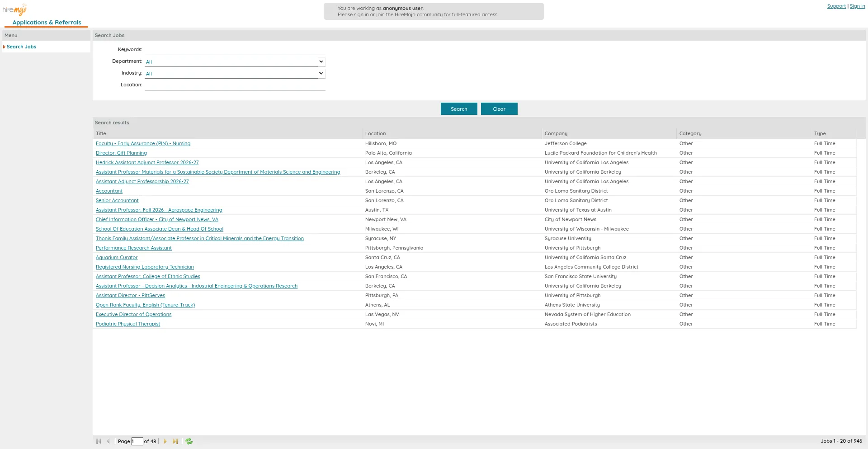The image size is (868, 449).
Task: Sort results by Title column
Action: [x=101, y=133]
